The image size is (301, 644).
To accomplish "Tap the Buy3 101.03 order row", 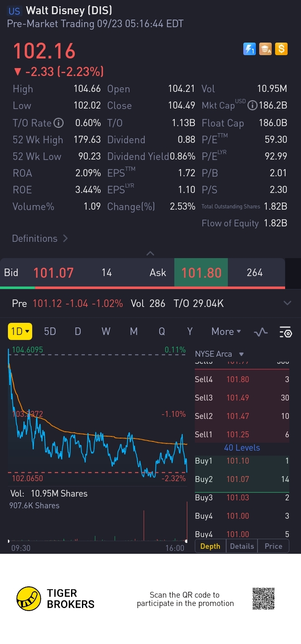I will pos(242,497).
